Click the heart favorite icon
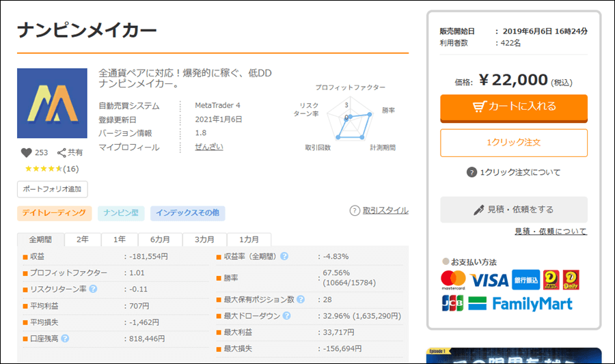 [x=27, y=153]
